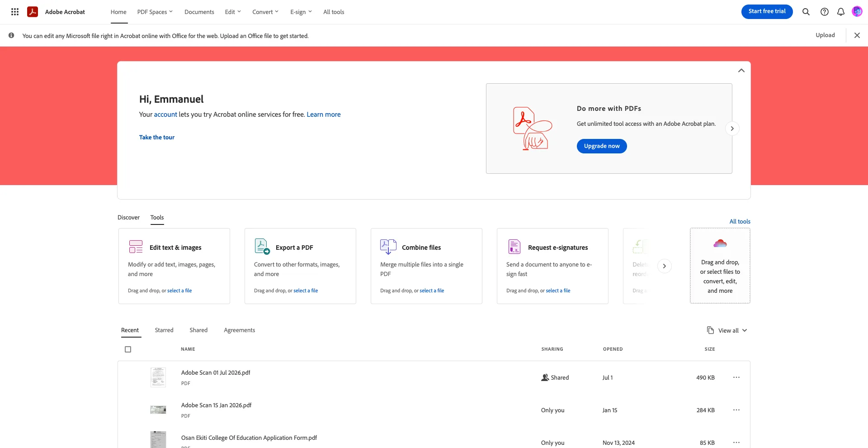Click the Edit text & images tool icon
The width and height of the screenshot is (868, 448).
[x=136, y=247]
